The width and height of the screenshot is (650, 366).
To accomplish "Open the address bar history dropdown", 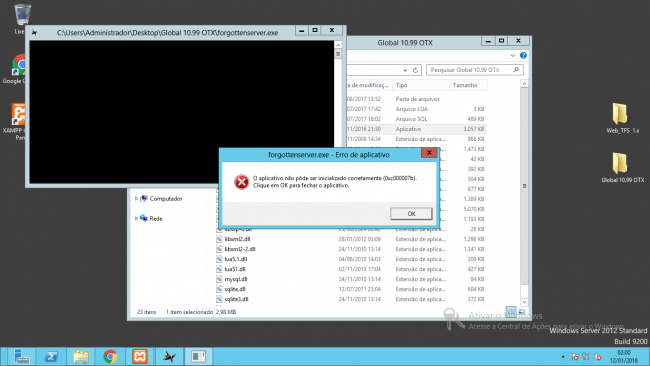I will point(405,70).
